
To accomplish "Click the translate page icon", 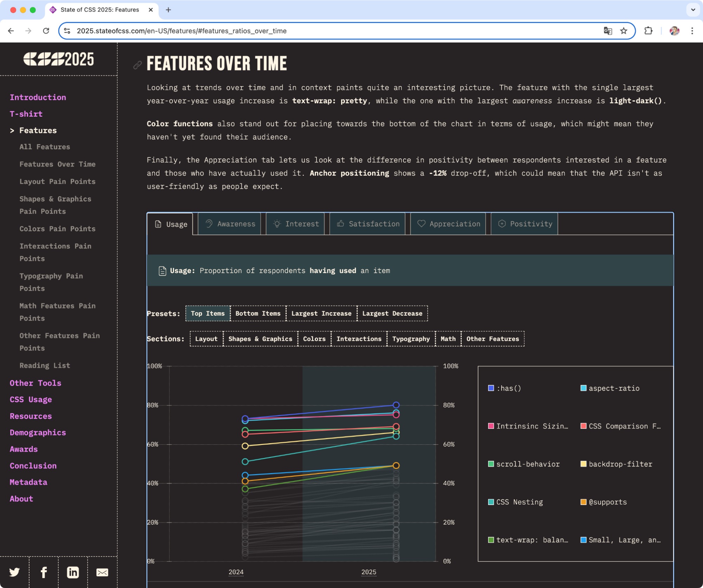I will pos(608,31).
